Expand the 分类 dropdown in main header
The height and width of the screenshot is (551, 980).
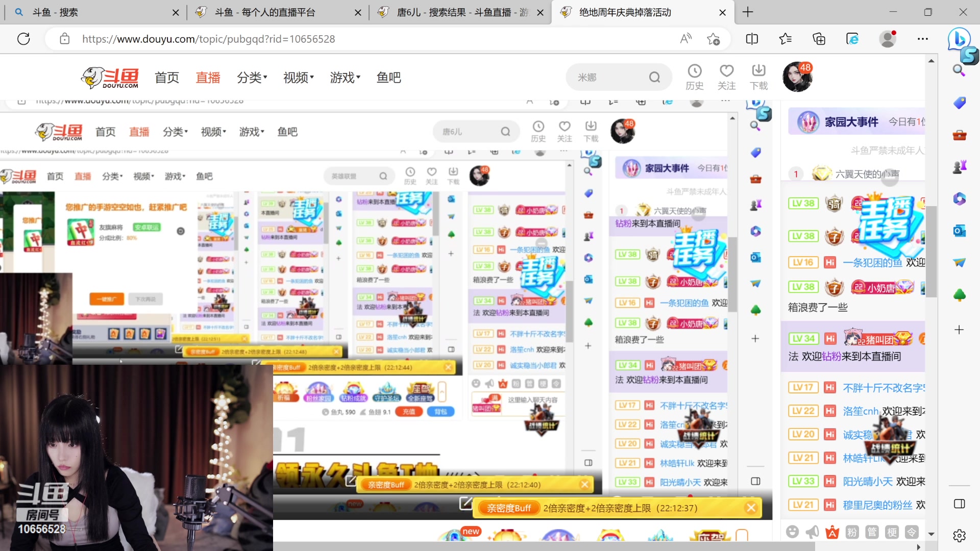(252, 78)
